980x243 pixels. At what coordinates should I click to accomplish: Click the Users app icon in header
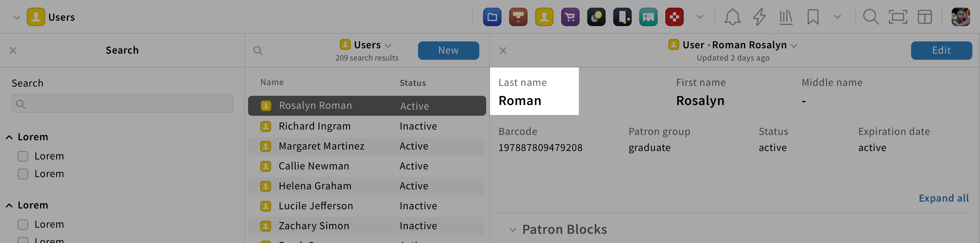[36, 17]
